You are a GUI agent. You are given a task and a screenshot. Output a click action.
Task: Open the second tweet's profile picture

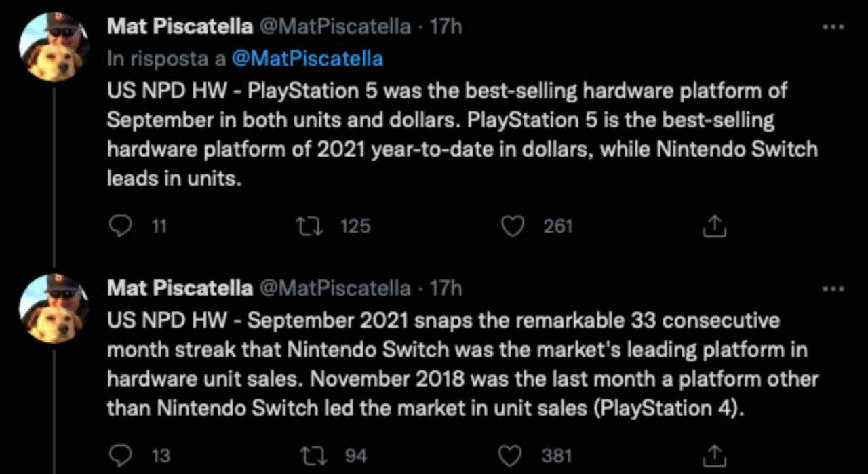[54, 309]
